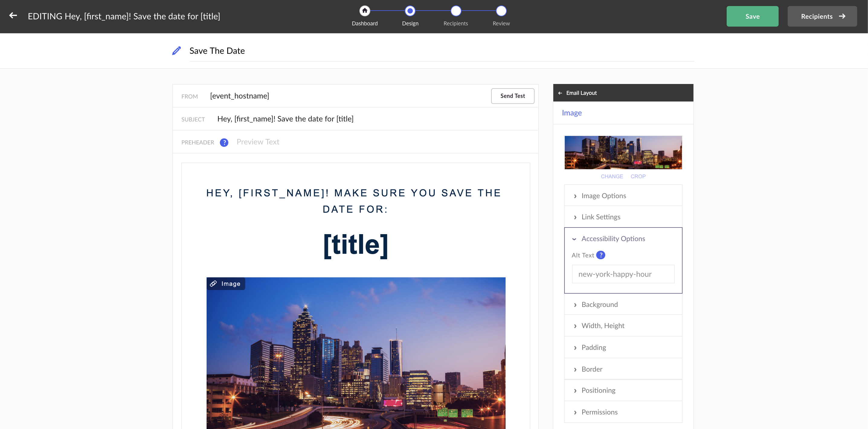Click the Preview Text preheader field
This screenshot has width=868, height=429.
pos(384,142)
